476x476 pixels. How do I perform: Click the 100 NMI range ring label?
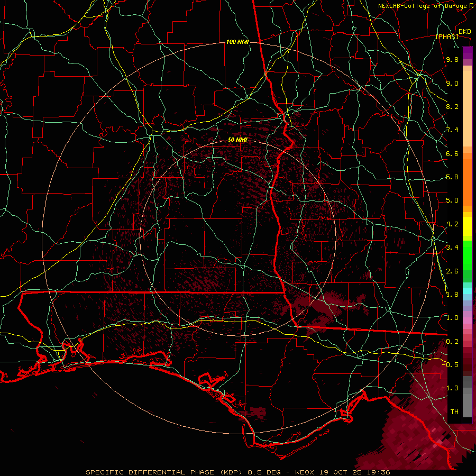coord(237,42)
